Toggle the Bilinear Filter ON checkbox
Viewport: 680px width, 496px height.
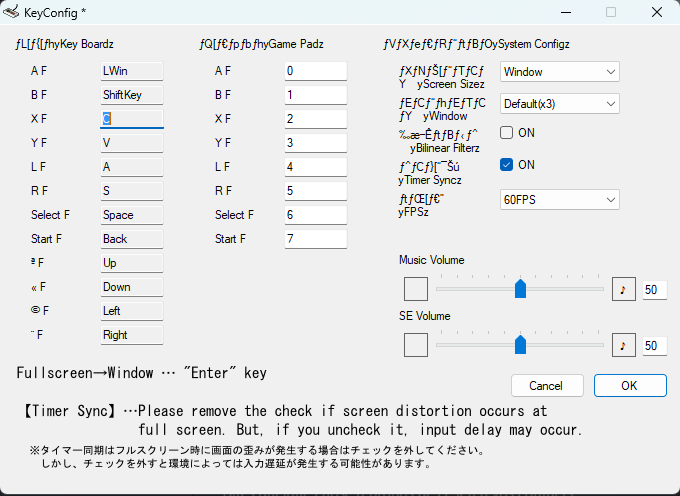tap(507, 132)
